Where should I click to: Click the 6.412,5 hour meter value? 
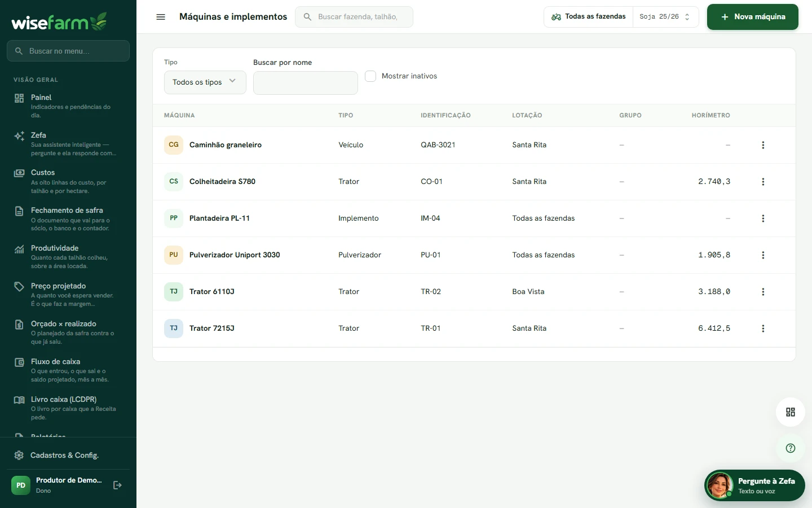pos(714,329)
